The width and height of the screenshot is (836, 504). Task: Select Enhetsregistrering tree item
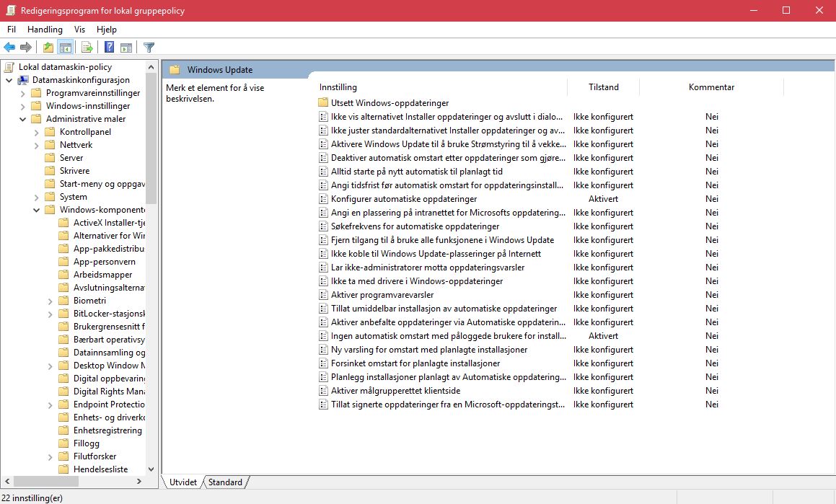[x=107, y=430]
